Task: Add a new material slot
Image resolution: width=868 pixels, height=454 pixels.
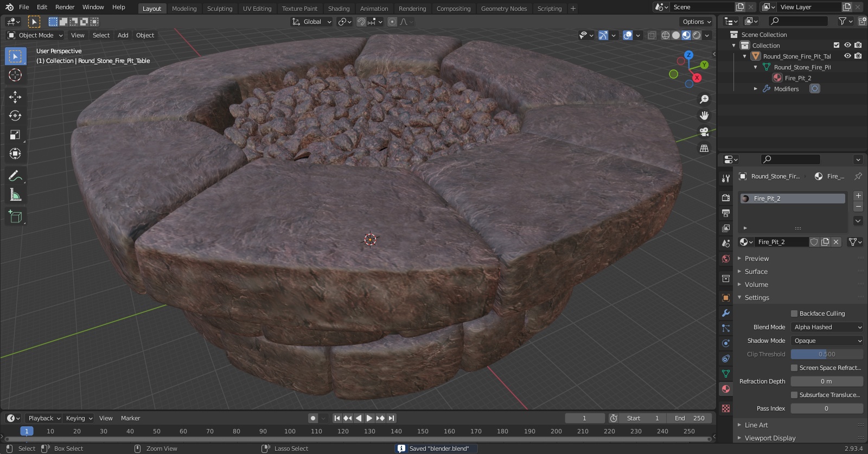Action: click(x=858, y=196)
